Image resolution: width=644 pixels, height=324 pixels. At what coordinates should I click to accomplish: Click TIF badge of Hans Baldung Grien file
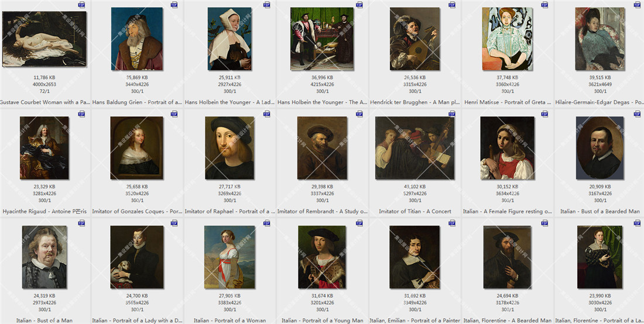coord(174,5)
